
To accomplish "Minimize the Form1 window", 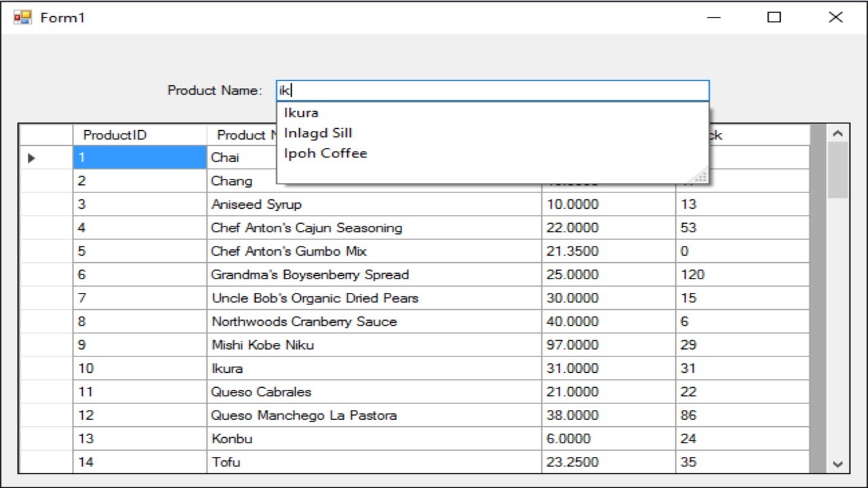I will coord(714,18).
